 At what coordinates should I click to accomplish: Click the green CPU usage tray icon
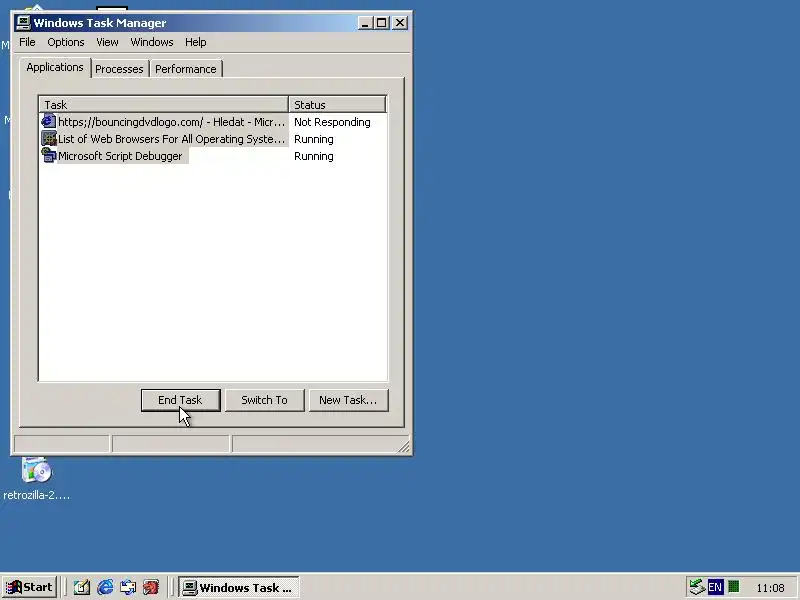coord(734,587)
